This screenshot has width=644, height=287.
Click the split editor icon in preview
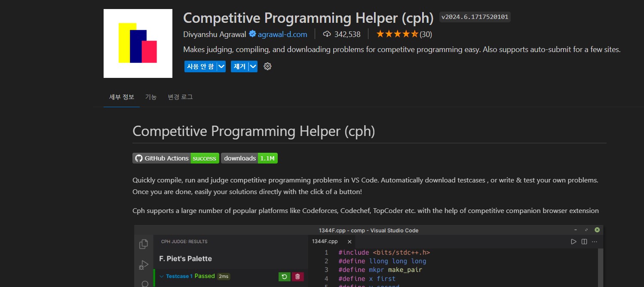(584, 242)
